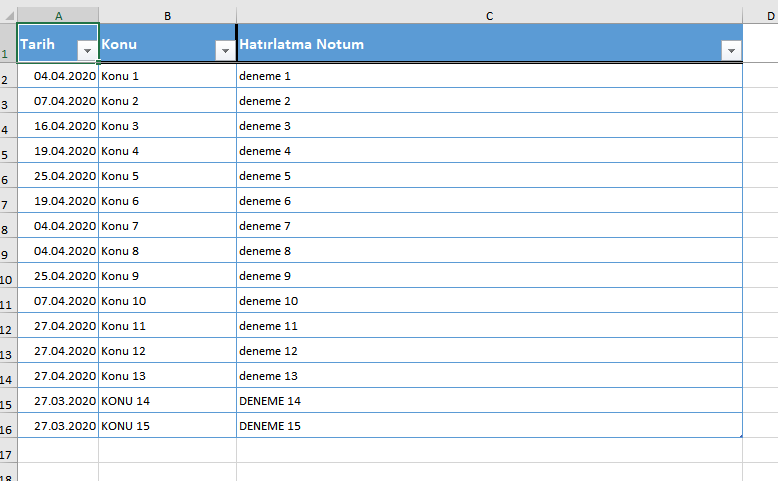The image size is (778, 481).
Task: Click the select-all corner triangle
Action: click(x=8, y=15)
